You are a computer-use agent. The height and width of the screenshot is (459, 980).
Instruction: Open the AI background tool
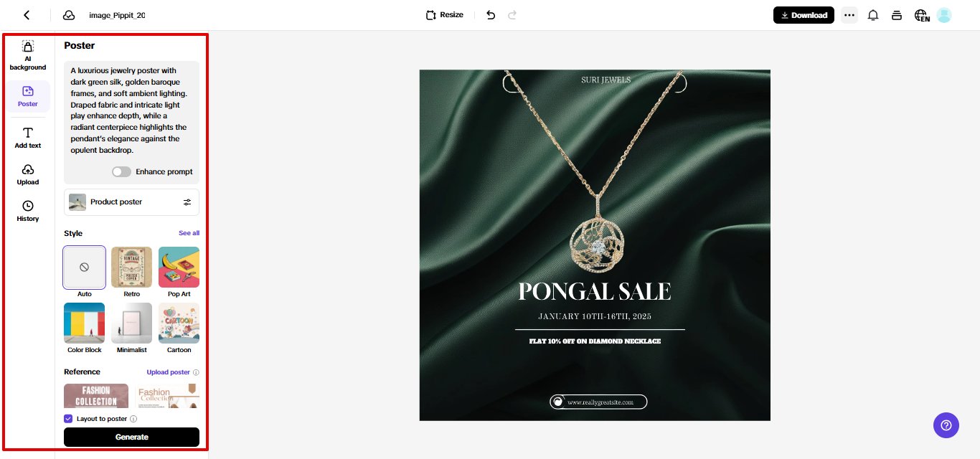coord(28,55)
